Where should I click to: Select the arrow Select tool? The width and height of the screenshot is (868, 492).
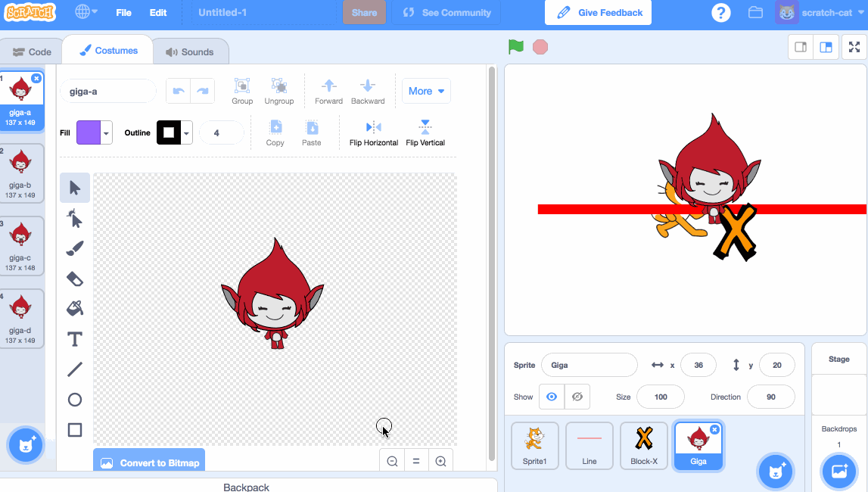(x=75, y=188)
